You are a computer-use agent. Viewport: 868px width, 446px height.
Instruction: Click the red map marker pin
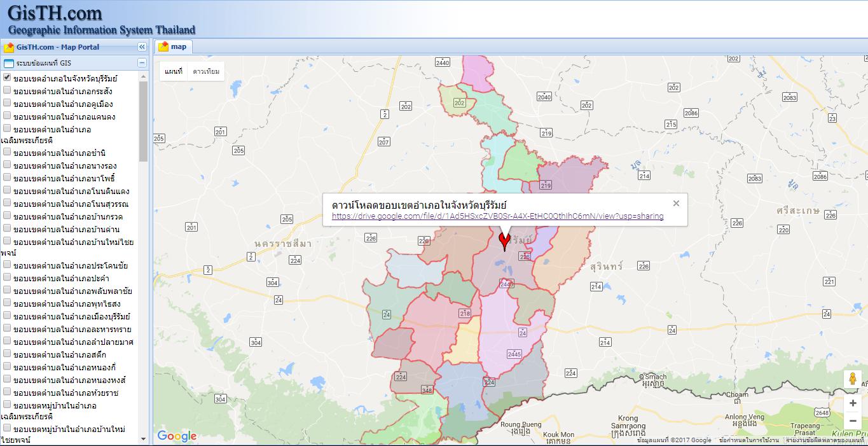tap(505, 242)
